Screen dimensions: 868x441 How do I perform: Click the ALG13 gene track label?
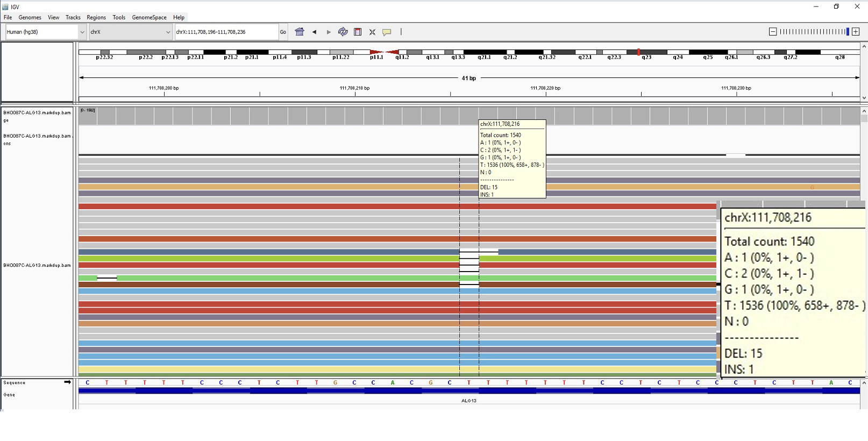click(468, 401)
